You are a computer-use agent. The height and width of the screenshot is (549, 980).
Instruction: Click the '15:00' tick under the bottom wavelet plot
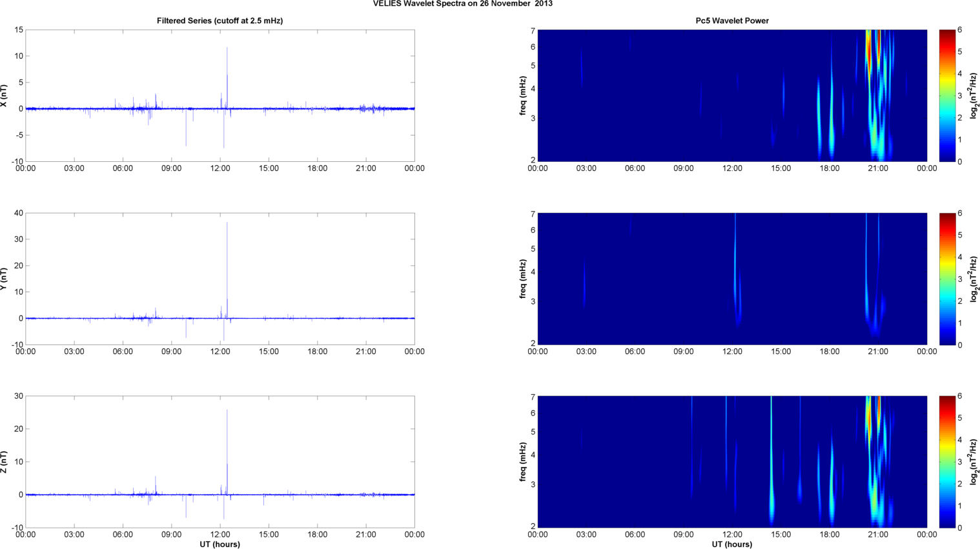(781, 534)
